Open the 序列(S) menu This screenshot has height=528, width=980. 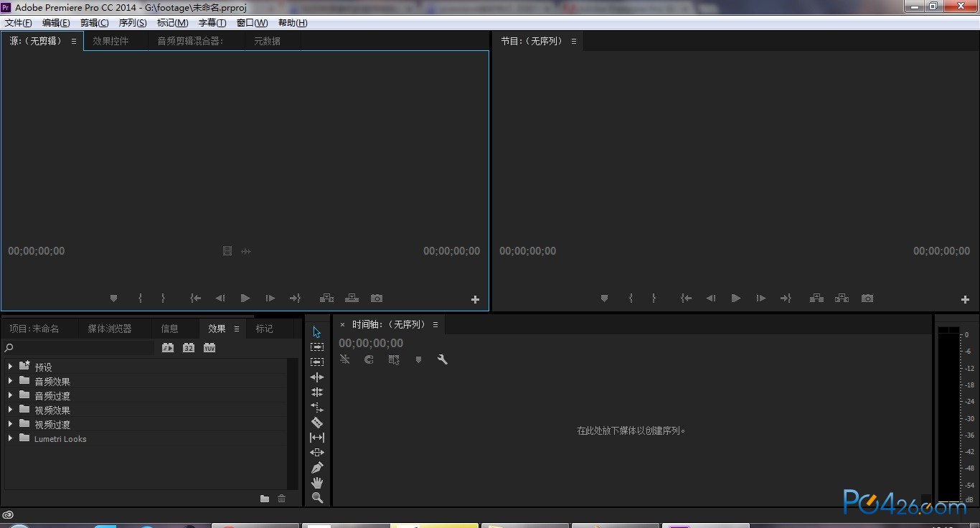tap(133, 23)
